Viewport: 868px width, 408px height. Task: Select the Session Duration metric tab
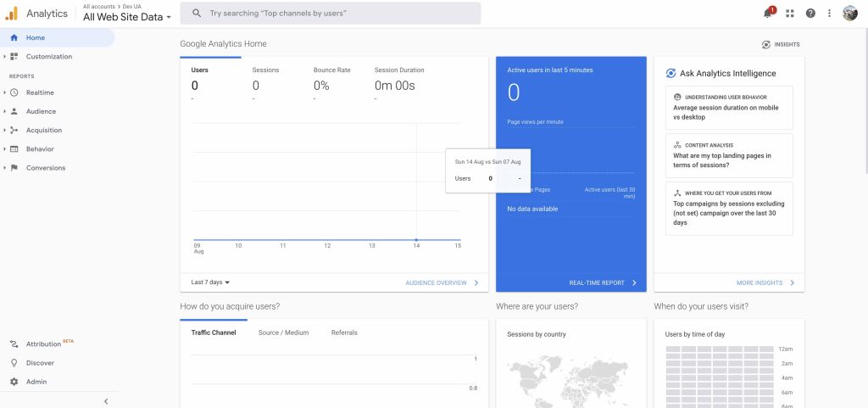(400, 81)
